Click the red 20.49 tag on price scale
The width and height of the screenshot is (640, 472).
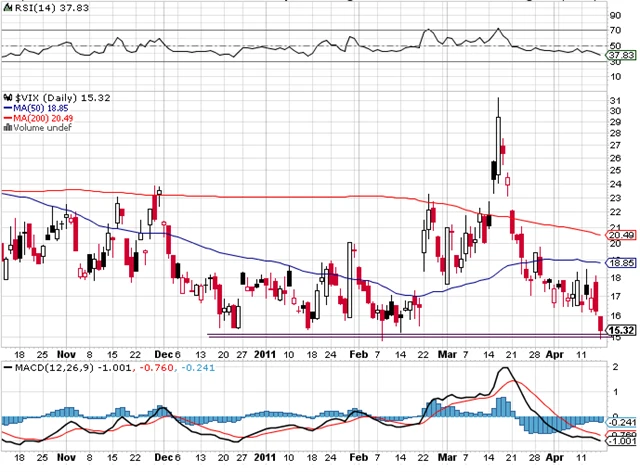[x=621, y=235]
